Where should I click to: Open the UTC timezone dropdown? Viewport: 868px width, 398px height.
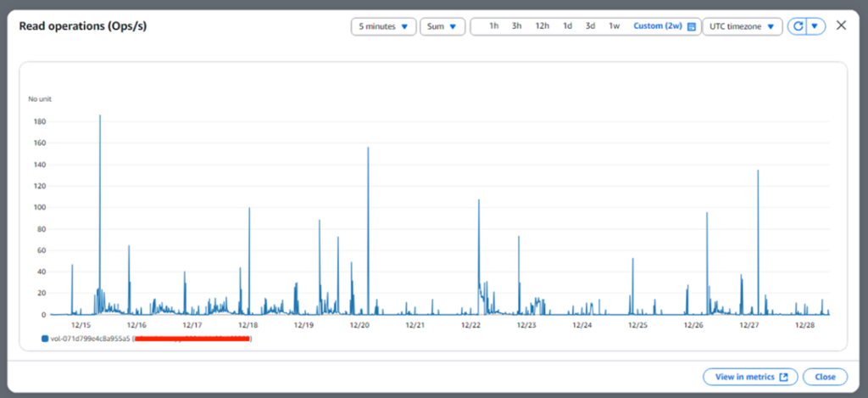pos(742,26)
